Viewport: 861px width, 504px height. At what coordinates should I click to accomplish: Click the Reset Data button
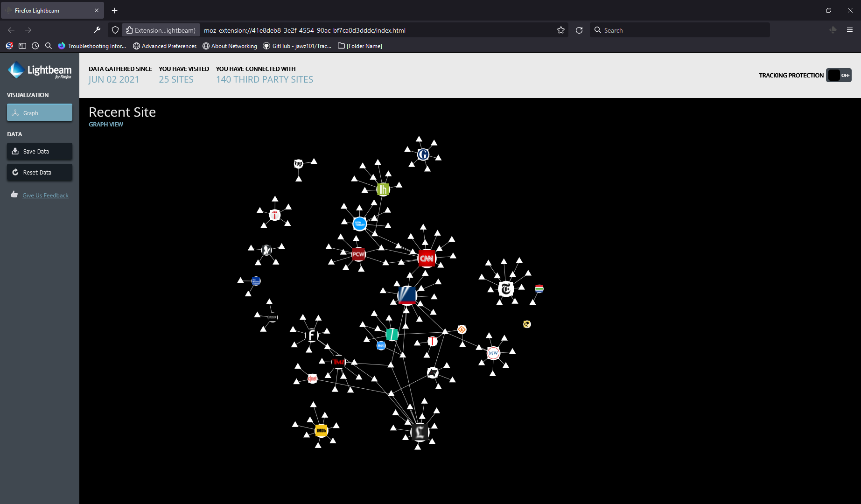point(40,172)
